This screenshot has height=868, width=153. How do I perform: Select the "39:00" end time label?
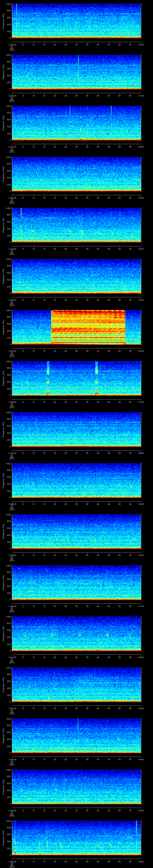(141, 504)
